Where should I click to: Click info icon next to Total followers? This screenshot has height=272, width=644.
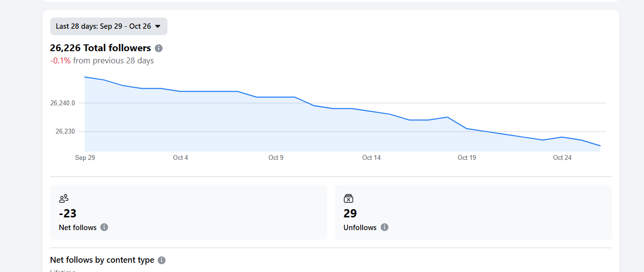click(159, 48)
